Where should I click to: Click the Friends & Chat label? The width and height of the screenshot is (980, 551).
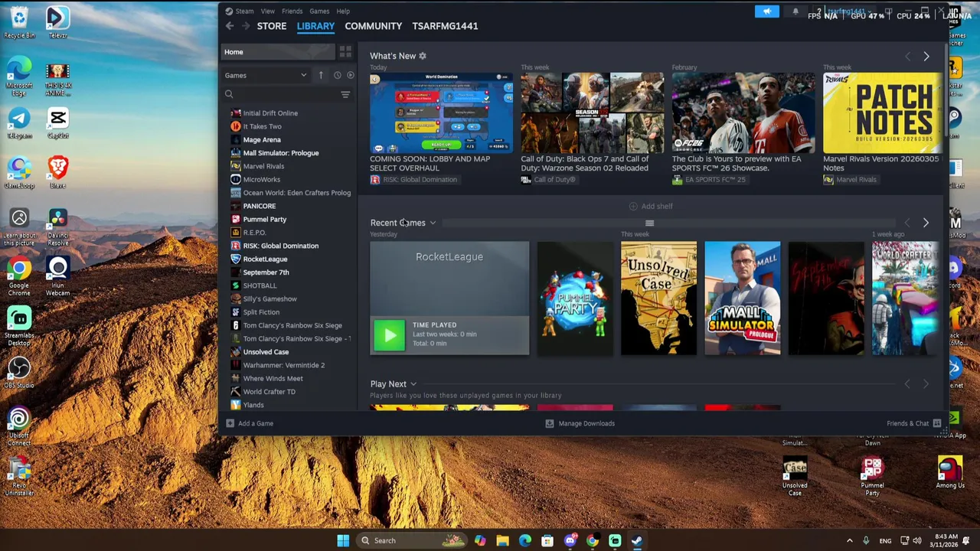click(x=907, y=423)
